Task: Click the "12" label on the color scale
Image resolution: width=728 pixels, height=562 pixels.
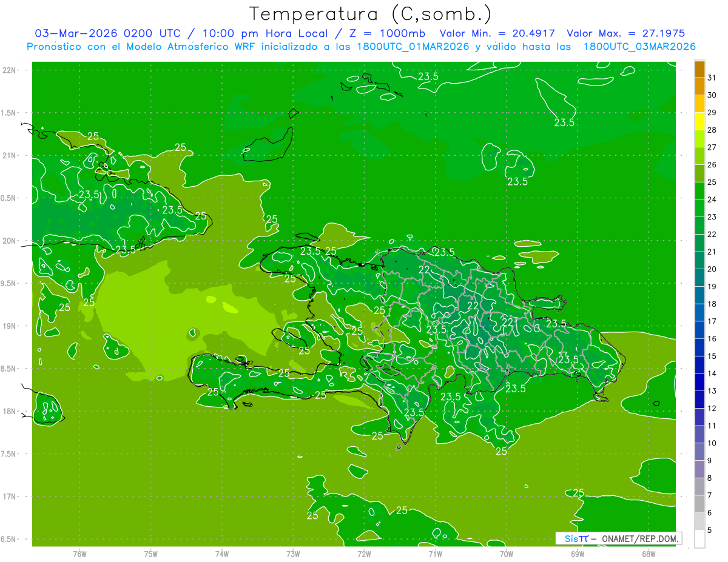Action: coord(712,408)
